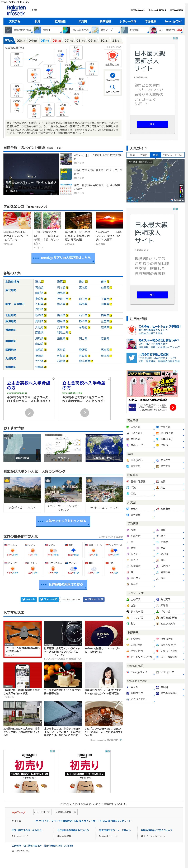188x868 pixels.
Task: Select the 06(日) date tab
Action: 57,41
